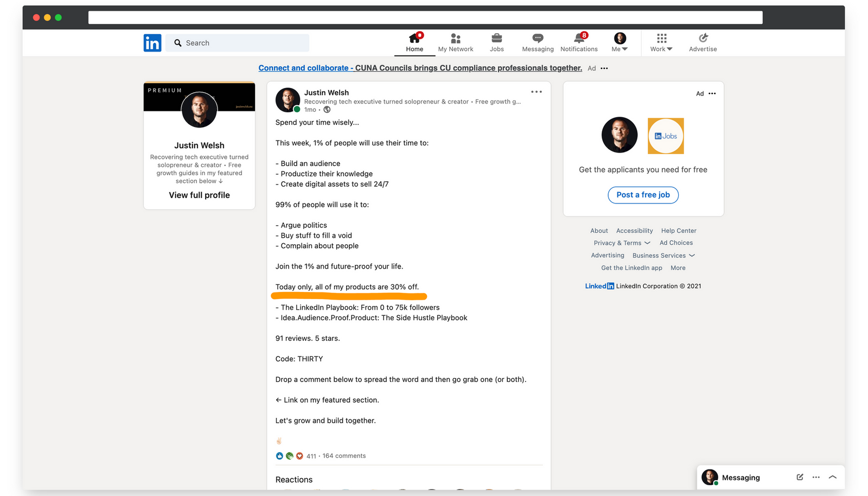Expand the Messaging panel chevron
868x496 pixels.
click(833, 477)
